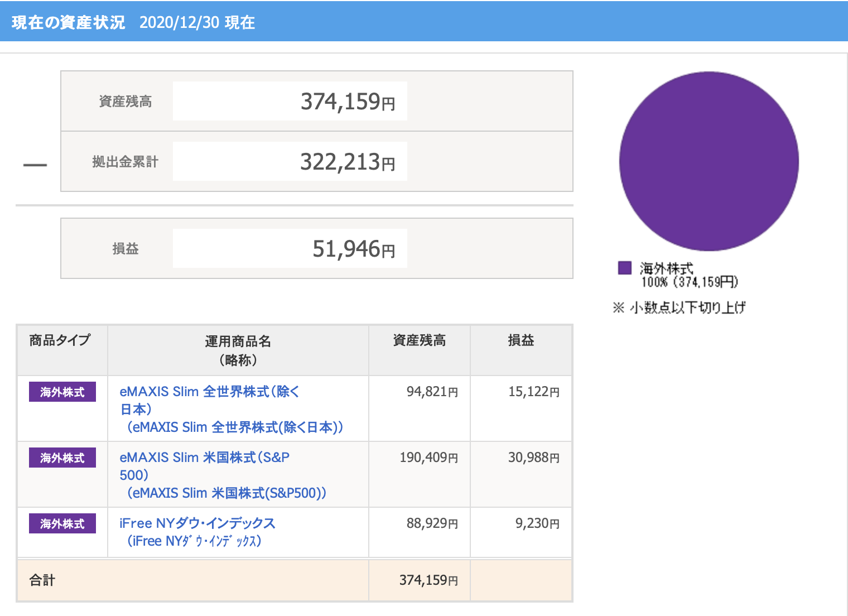Click the 現在の資産状況 header title

[x=68, y=22]
